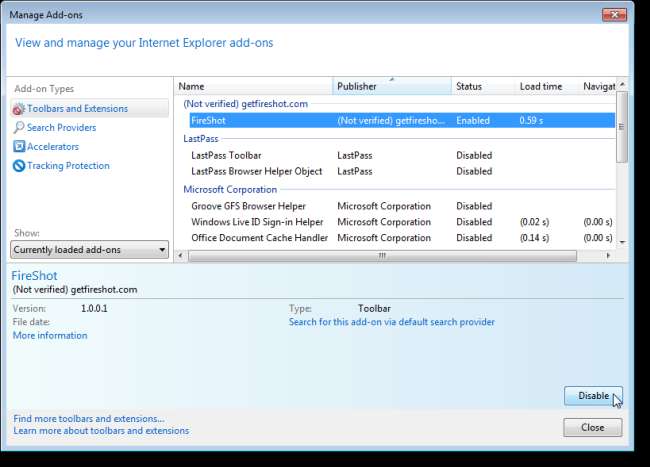This screenshot has width=650, height=467.
Task: Click the FireShot heading in details pane
Action: coord(34,276)
